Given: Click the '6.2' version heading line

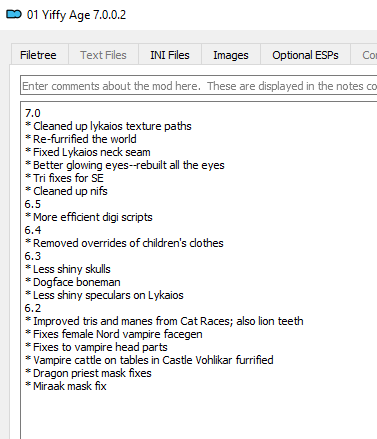Looking at the screenshot, I should 33,308.
